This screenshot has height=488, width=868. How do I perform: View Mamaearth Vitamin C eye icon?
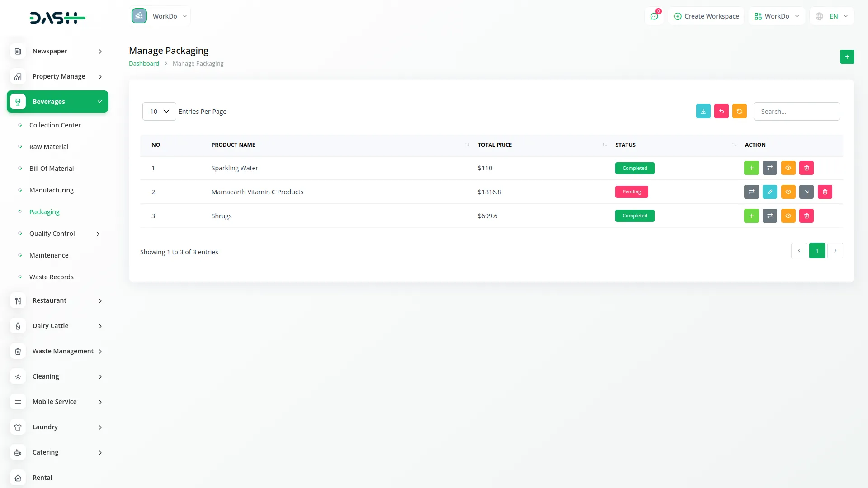tap(788, 192)
